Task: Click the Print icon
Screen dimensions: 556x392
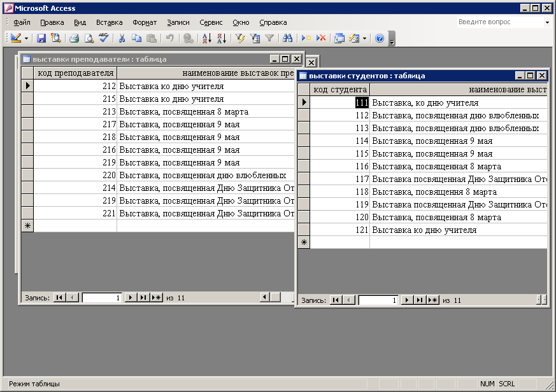Action: pos(74,38)
